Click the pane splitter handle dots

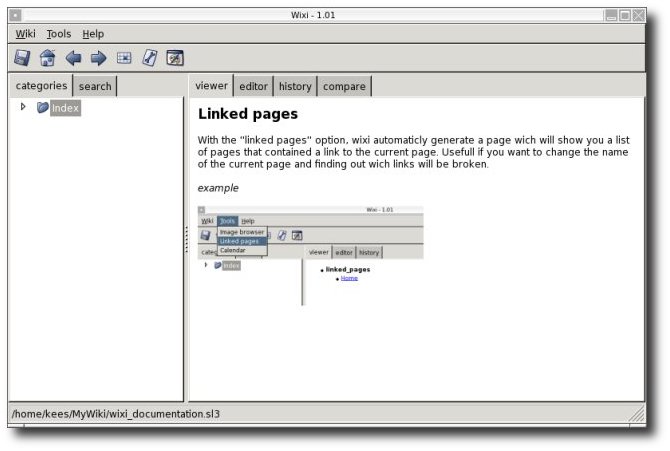(x=186, y=239)
